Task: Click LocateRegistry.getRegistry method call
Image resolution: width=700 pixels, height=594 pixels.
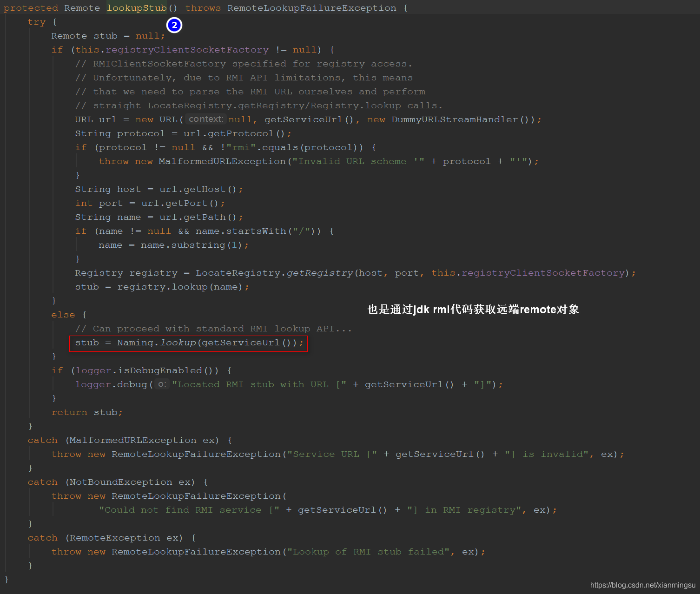Action: click(x=274, y=273)
